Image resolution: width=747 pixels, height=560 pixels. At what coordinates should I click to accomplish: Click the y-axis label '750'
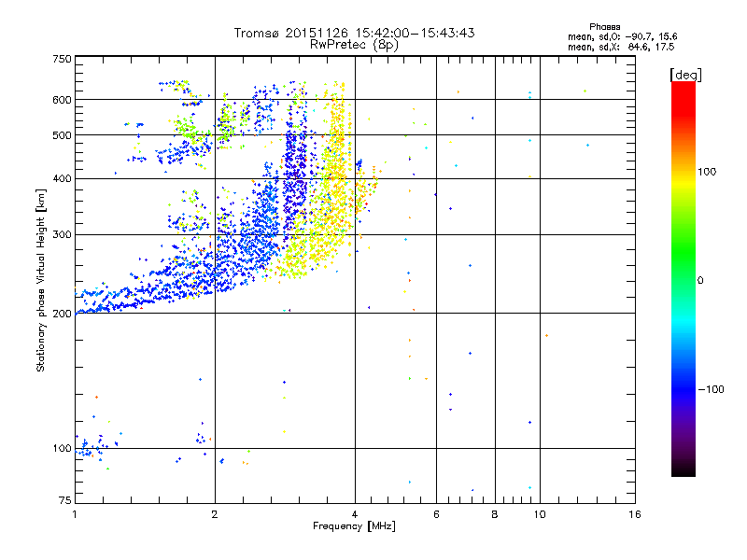click(x=62, y=59)
